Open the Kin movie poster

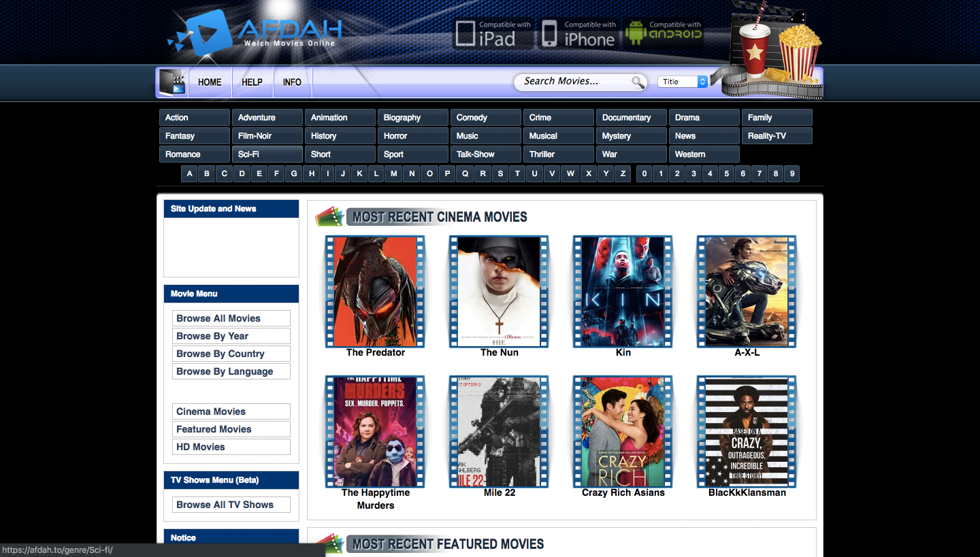click(623, 292)
